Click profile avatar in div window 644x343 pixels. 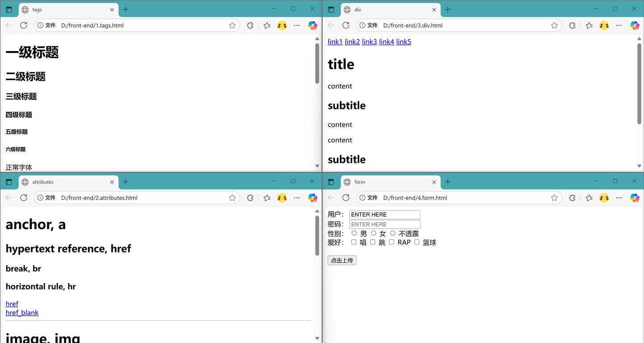coord(604,26)
